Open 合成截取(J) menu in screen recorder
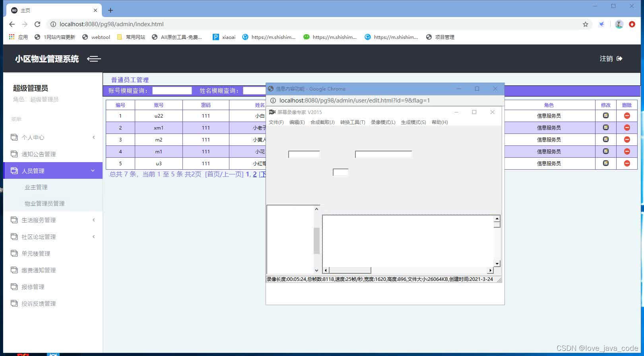644x356 pixels. tap(322, 122)
